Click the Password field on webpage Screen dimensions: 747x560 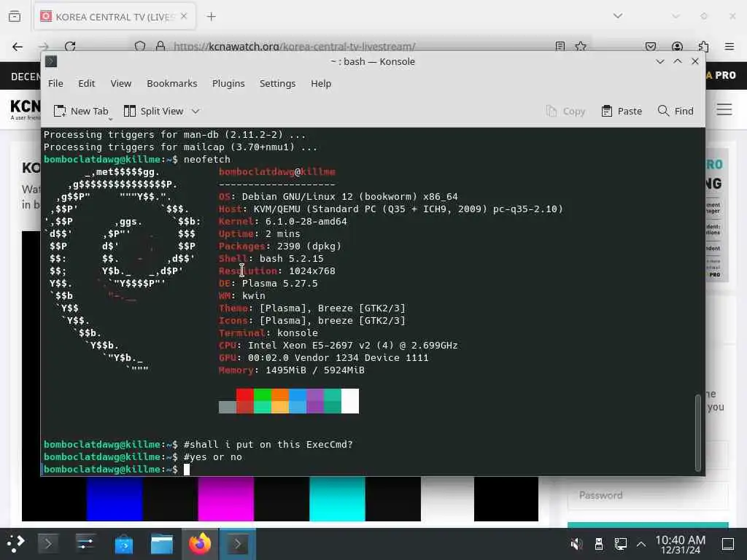click(648, 495)
